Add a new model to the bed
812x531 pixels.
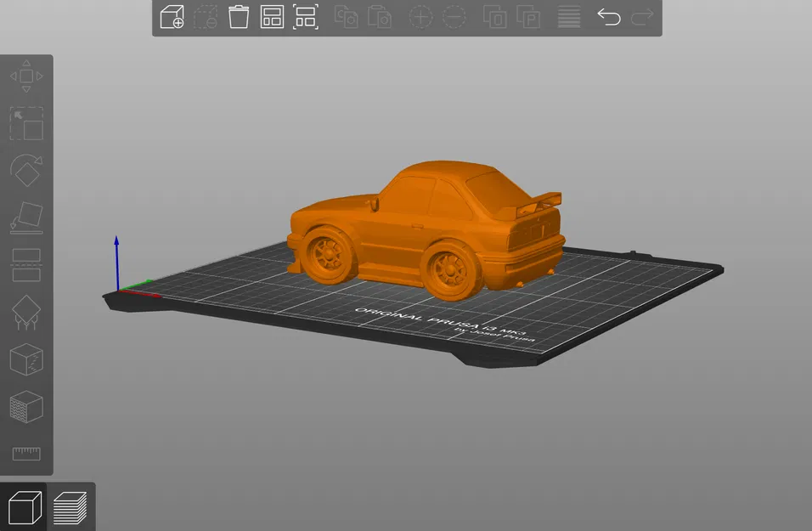pos(170,17)
